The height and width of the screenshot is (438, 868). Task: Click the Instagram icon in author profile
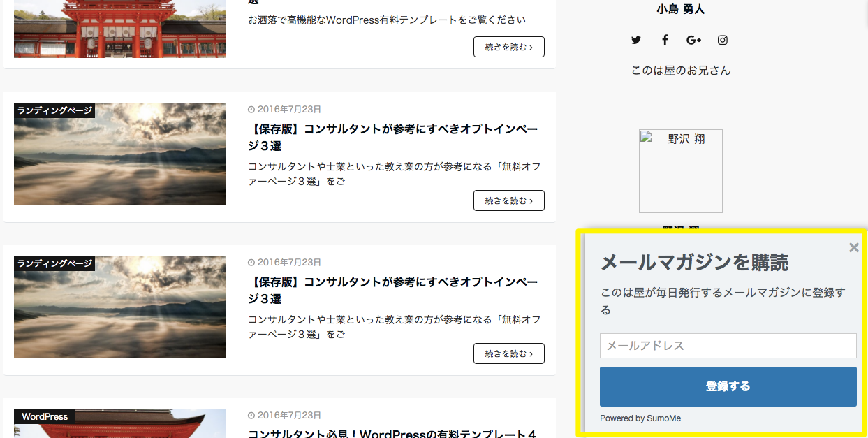723,40
